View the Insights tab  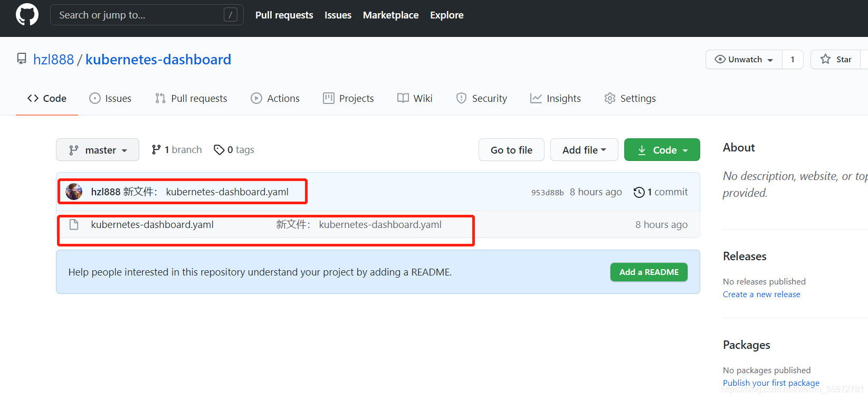[556, 98]
